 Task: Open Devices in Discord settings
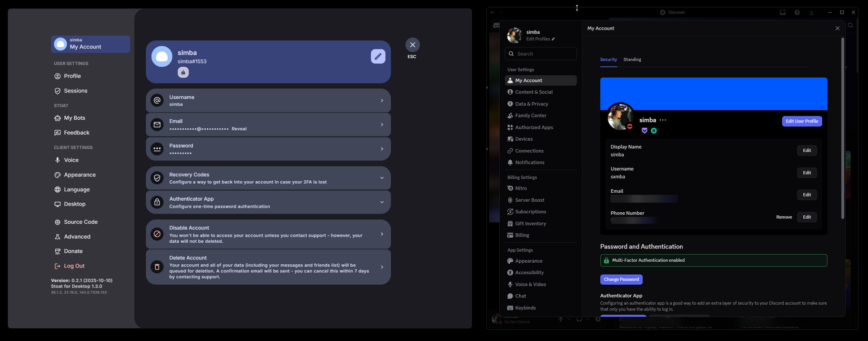(541, 139)
